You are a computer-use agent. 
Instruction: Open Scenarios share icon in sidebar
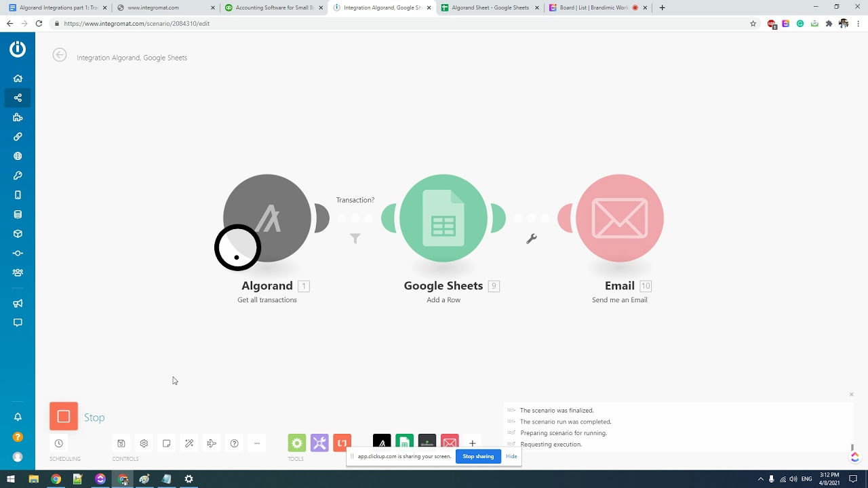tap(18, 98)
